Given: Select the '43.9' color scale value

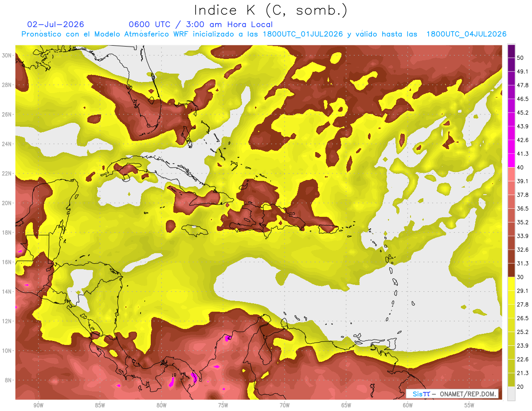Looking at the screenshot, I should click(x=523, y=126).
